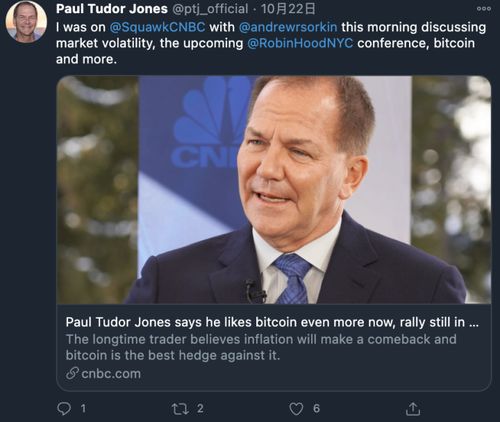Click the like count number 6

click(x=316, y=408)
